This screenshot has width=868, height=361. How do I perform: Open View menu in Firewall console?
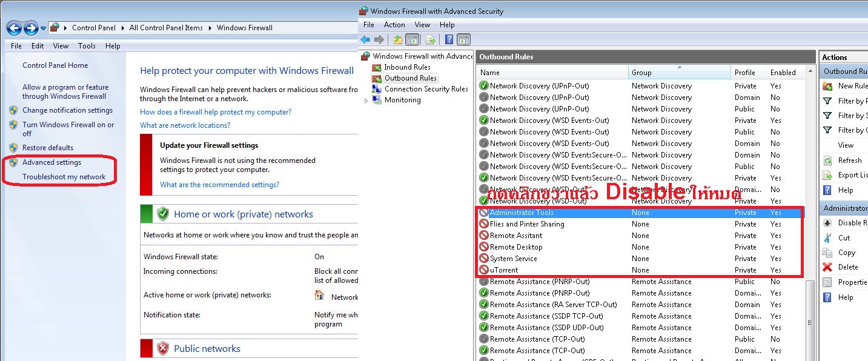(422, 25)
